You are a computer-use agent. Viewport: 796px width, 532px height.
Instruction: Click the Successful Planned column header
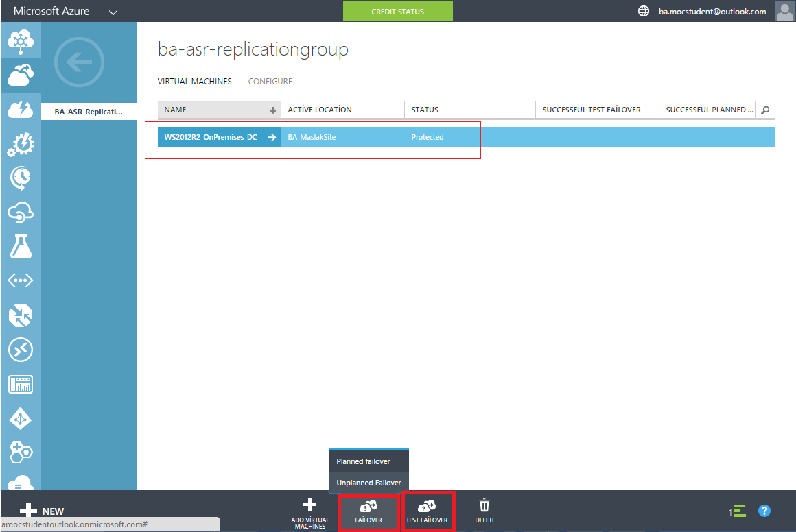(707, 110)
